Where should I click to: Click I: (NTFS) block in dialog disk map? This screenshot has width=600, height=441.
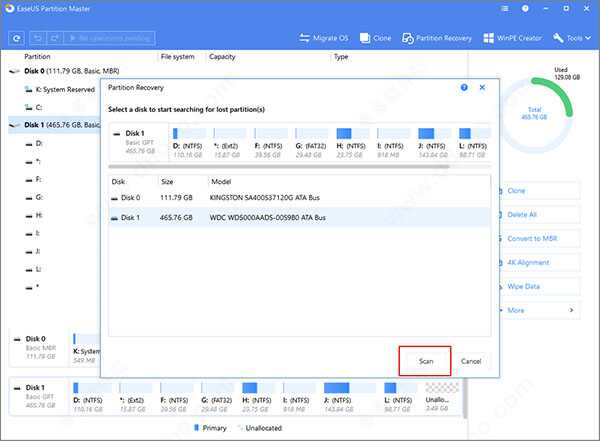tap(393, 143)
